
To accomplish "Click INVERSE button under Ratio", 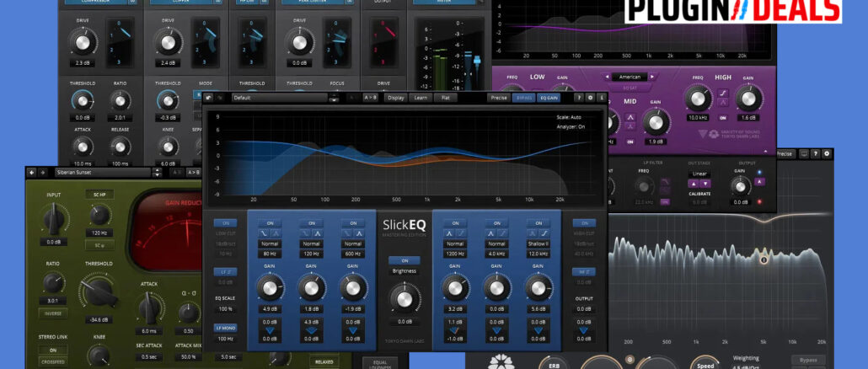I will pos(53,313).
